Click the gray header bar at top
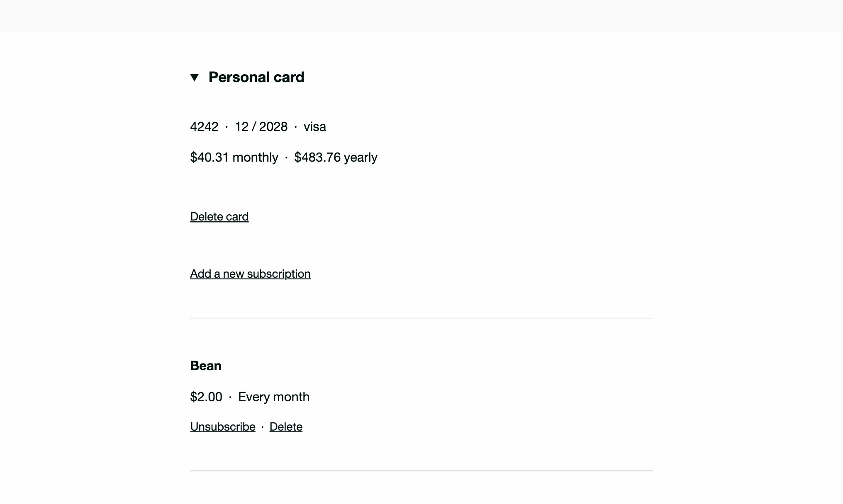This screenshot has width=843, height=504. 421,16
